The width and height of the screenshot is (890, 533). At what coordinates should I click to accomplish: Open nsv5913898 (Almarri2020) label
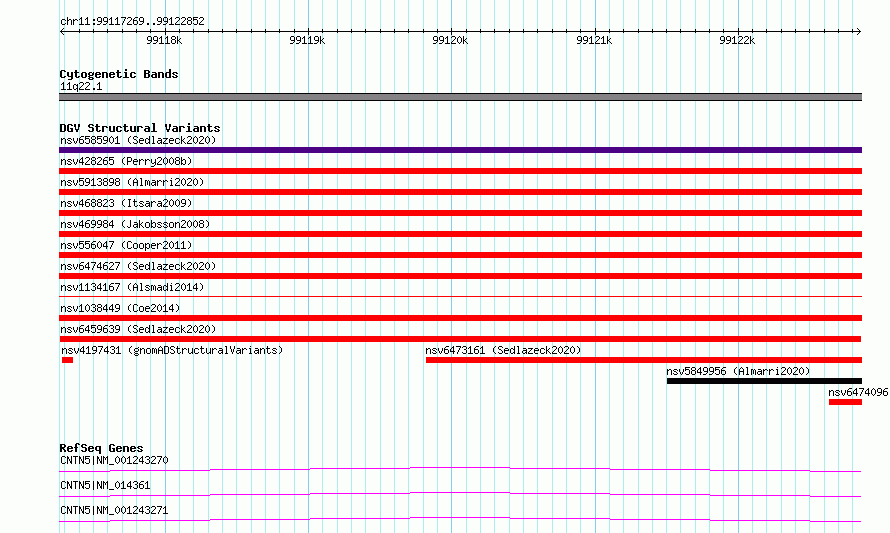(132, 182)
